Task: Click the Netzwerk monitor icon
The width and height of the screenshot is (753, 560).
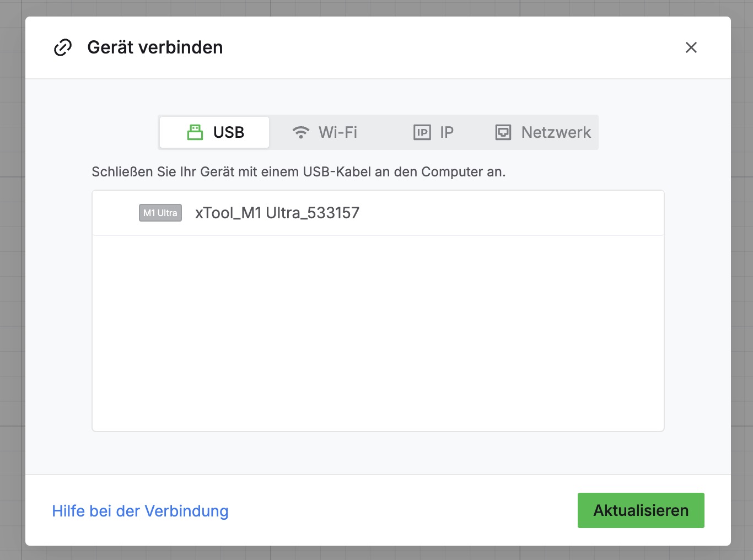Action: (503, 132)
